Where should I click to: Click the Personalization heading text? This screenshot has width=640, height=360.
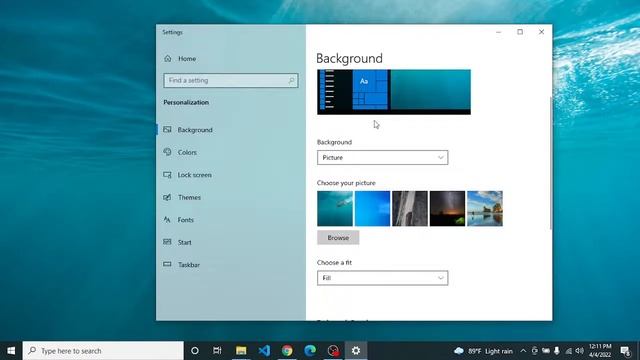tap(186, 102)
